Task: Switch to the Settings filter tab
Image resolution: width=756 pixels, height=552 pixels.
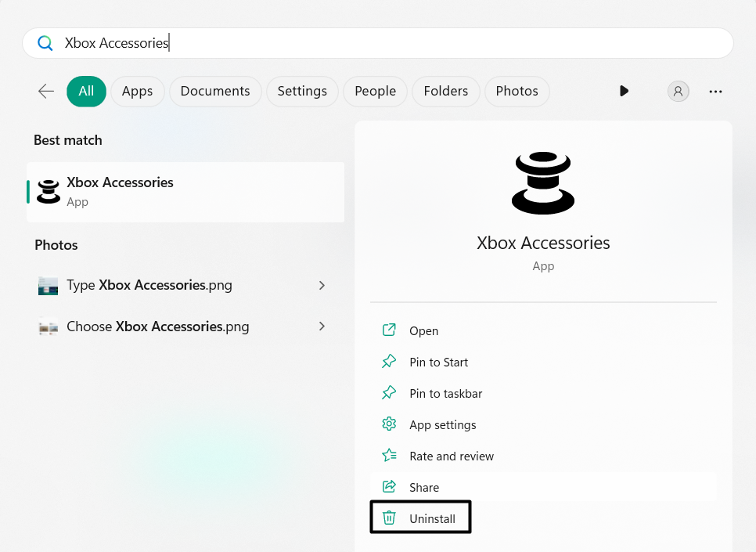Action: pos(302,91)
